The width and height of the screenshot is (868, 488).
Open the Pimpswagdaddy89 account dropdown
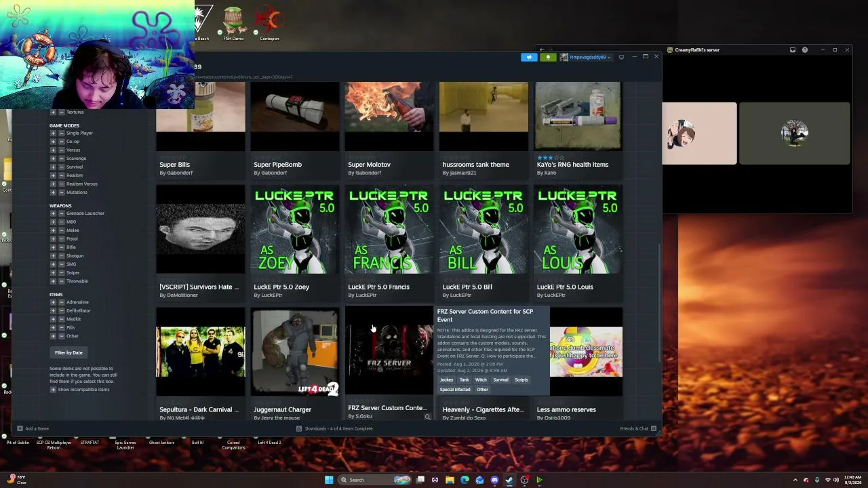pos(586,57)
